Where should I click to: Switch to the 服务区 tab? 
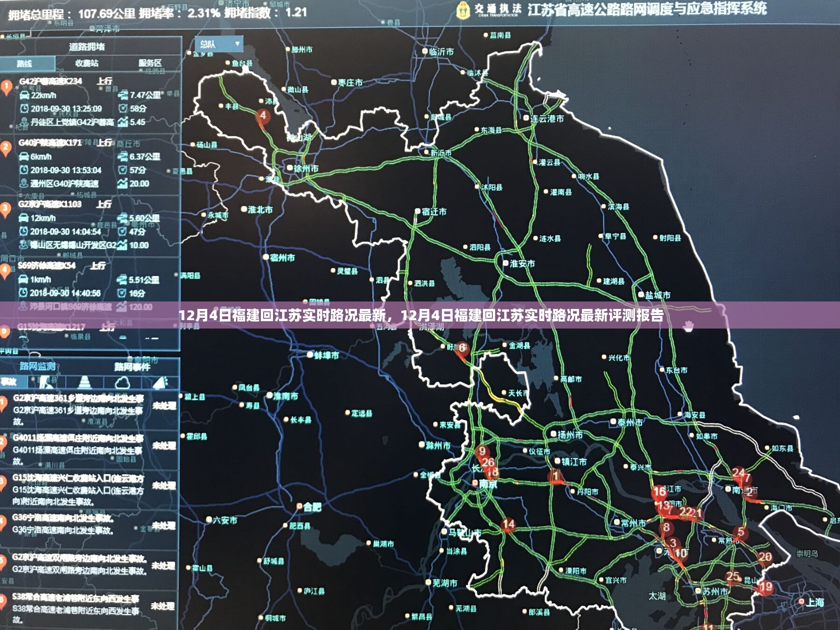pyautogui.click(x=150, y=63)
